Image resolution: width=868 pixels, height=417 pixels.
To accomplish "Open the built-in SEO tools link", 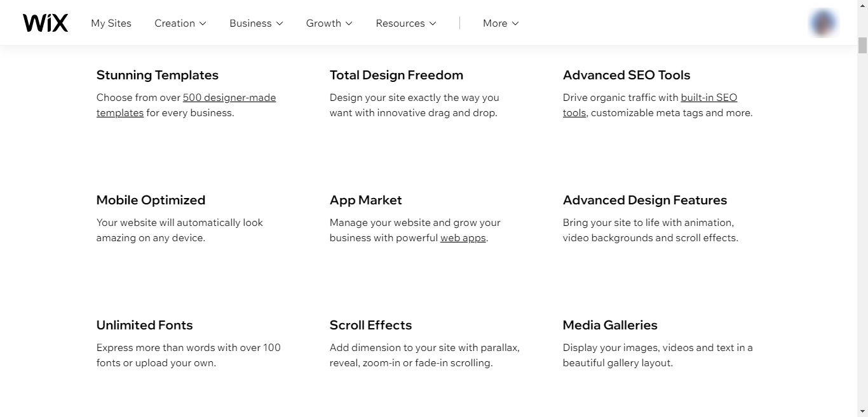I will [x=709, y=98].
